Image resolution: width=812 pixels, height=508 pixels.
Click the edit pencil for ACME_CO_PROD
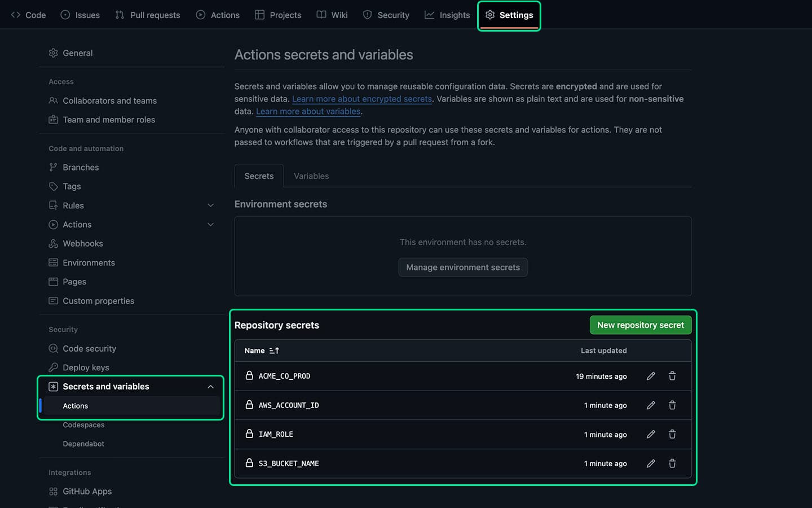[x=651, y=376]
